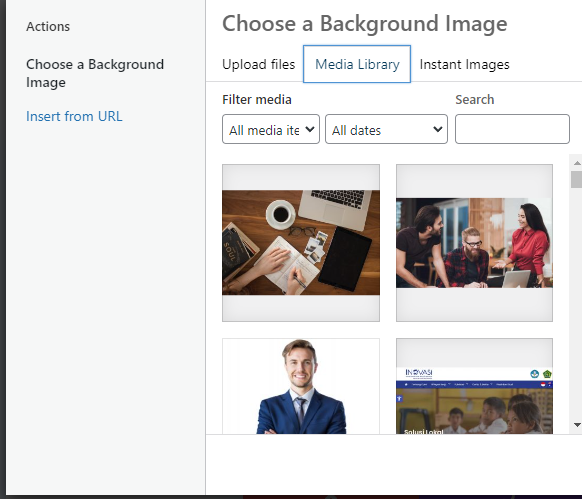Select Choose a Background Image in sidebar

(95, 73)
